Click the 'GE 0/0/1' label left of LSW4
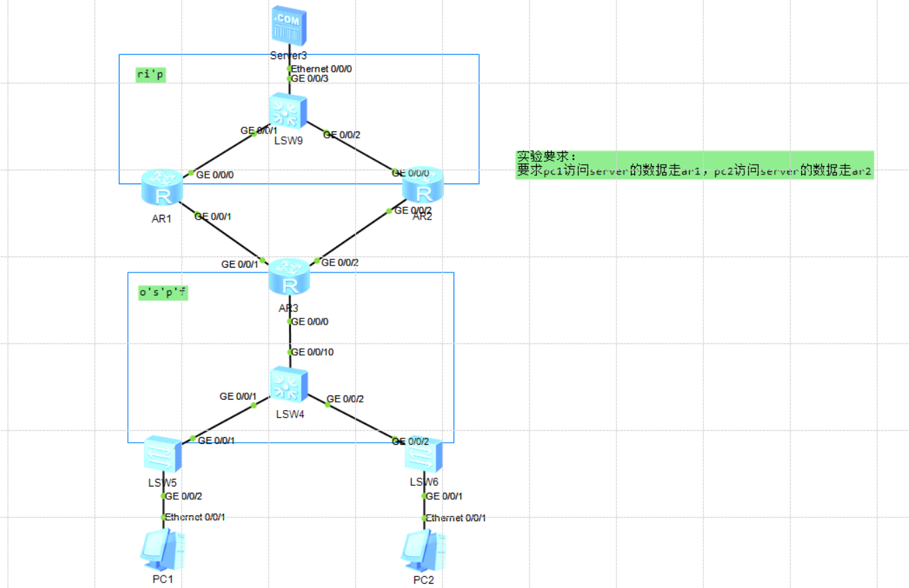This screenshot has height=588, width=909. coord(239,396)
